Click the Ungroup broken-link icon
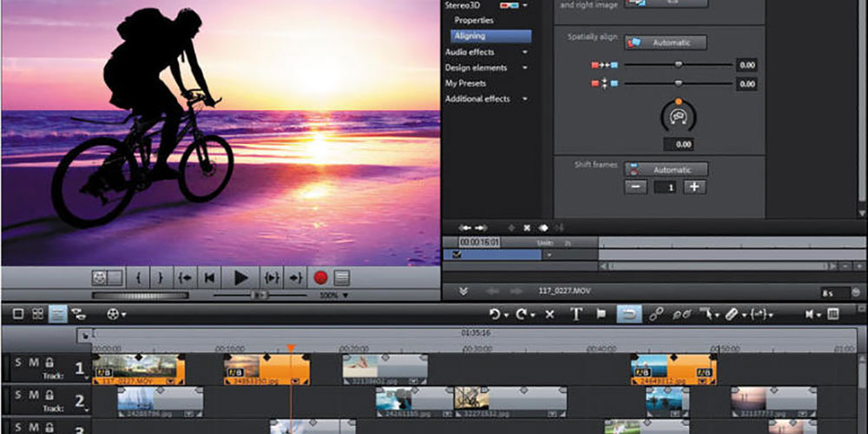The height and width of the screenshot is (434, 868). click(x=681, y=314)
